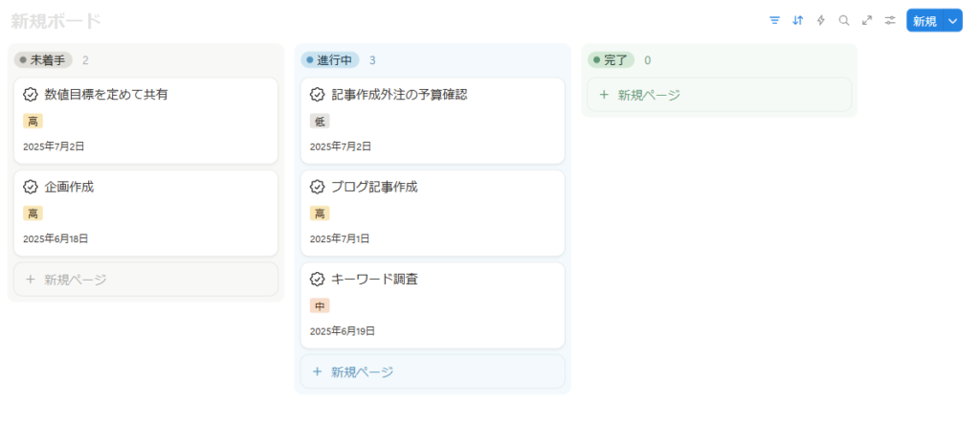Click the search magnifier icon
The width and height of the screenshot is (980, 427).
[x=844, y=20]
